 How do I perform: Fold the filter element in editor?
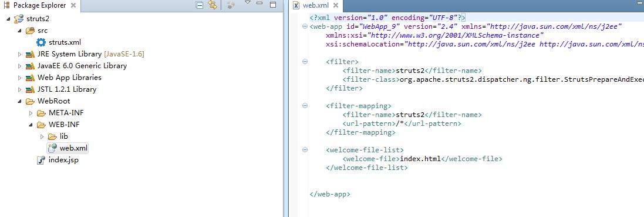click(305, 62)
